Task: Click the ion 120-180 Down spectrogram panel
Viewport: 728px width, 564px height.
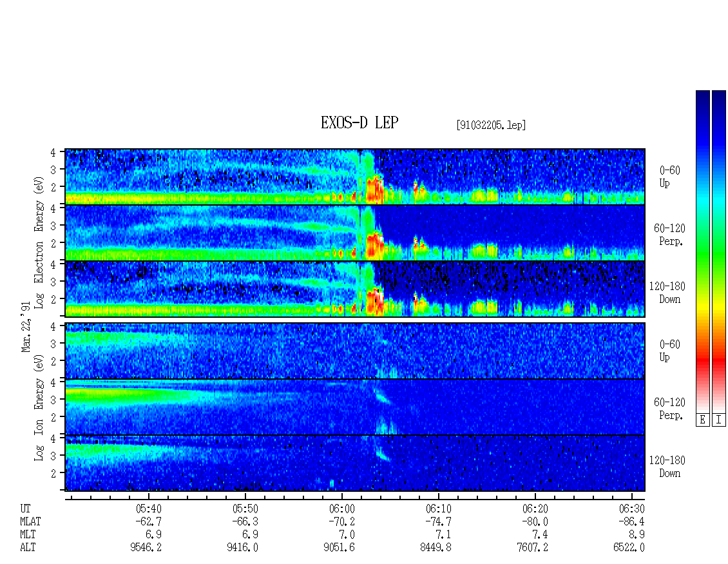Action: coord(355,463)
